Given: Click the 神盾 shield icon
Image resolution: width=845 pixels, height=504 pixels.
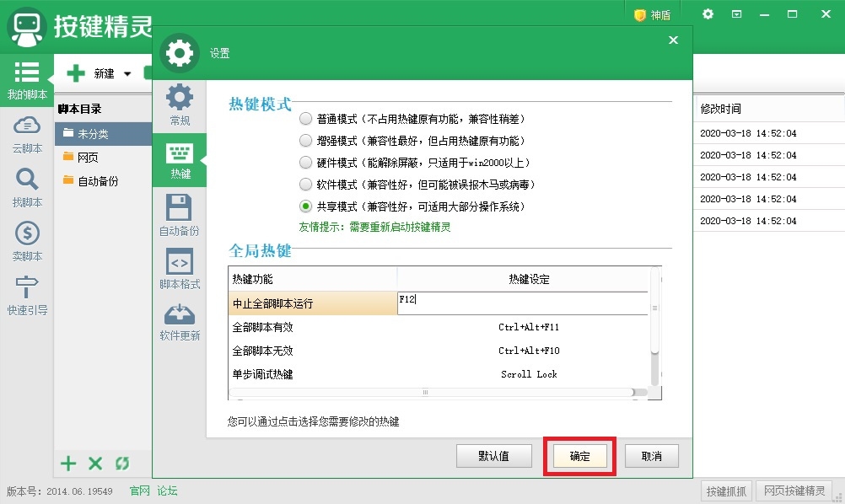Looking at the screenshot, I should click(x=640, y=14).
